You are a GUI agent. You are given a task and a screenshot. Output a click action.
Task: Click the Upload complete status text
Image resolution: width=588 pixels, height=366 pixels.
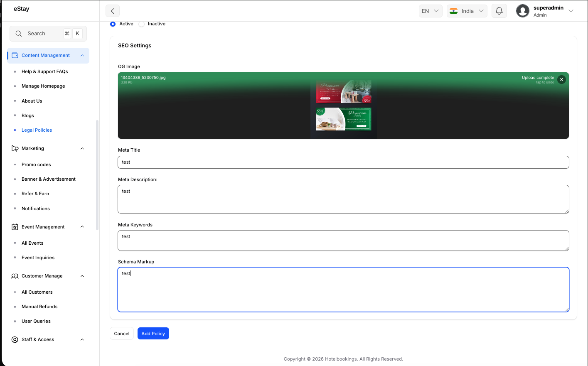(538, 78)
